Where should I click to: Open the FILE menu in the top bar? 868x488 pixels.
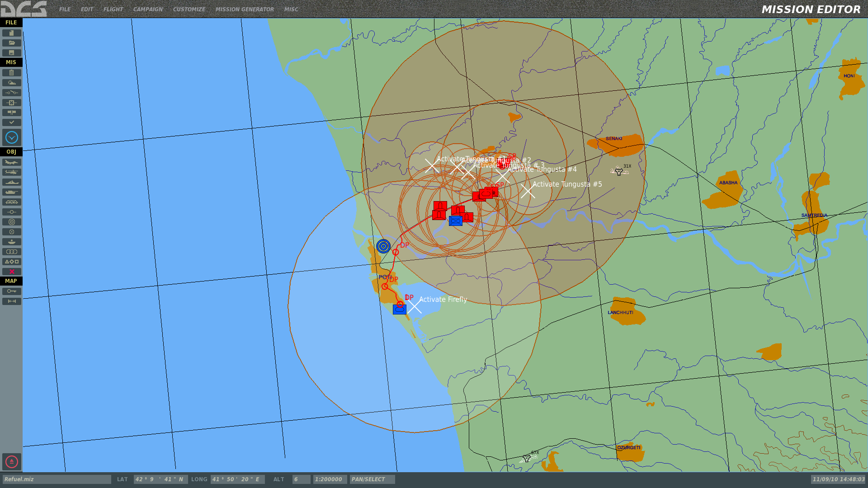click(65, 9)
